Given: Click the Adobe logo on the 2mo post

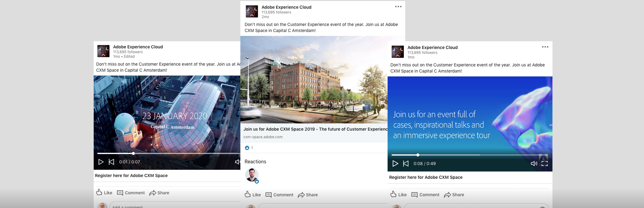Looking at the screenshot, I should [252, 12].
